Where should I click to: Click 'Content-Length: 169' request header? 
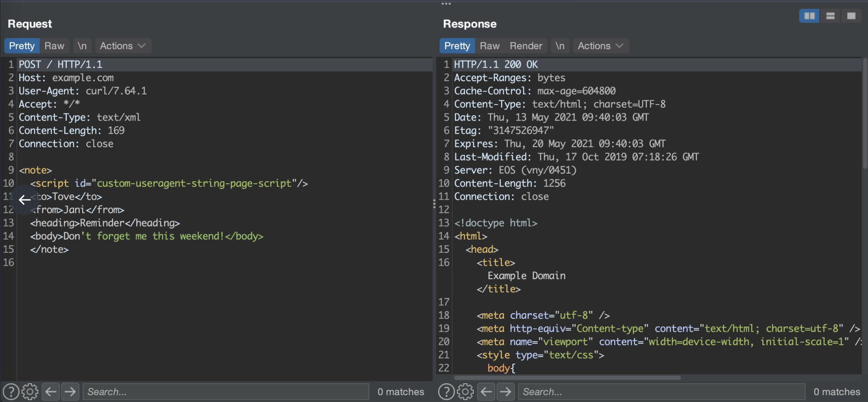[72, 130]
